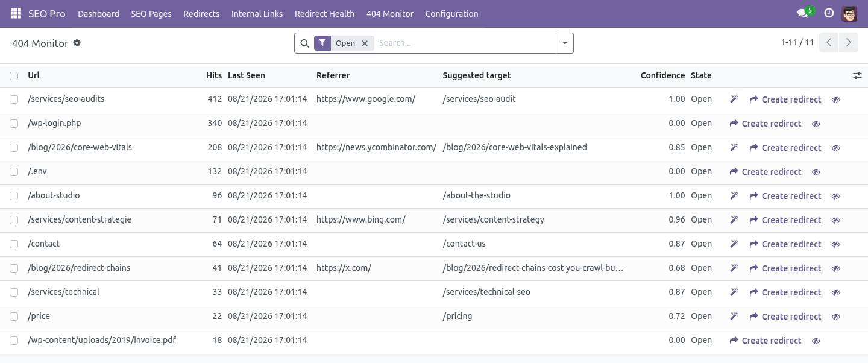This screenshot has height=363, width=868.
Task: Ignore the /blog/2026/core-web-vitals row via eye-slash icon
Action: 836,148
